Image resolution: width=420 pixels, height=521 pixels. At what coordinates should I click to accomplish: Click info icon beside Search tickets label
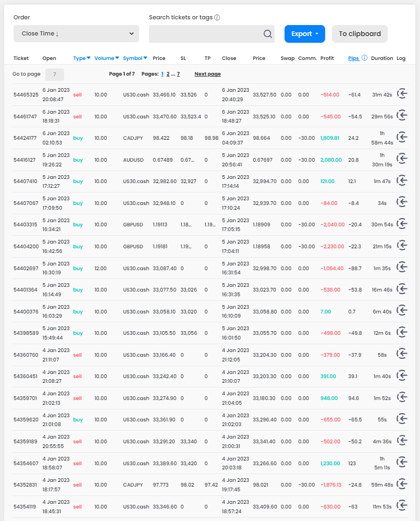click(217, 17)
